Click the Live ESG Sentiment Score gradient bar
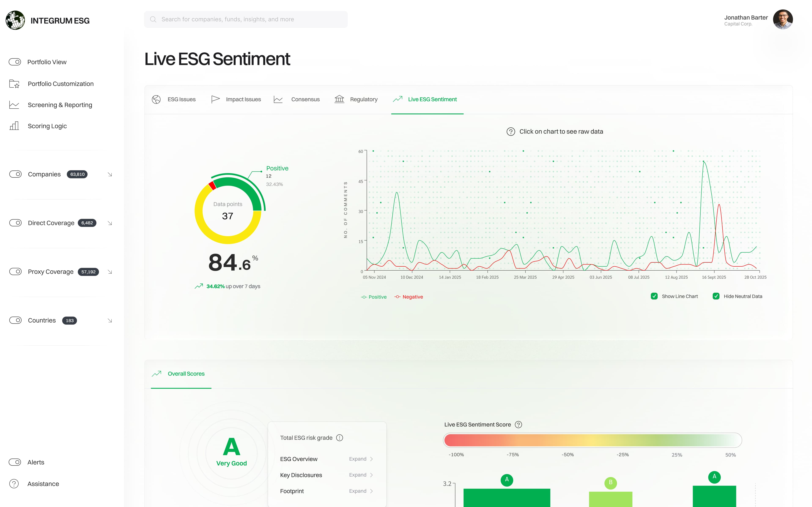Image resolution: width=812 pixels, height=507 pixels. coord(592,440)
